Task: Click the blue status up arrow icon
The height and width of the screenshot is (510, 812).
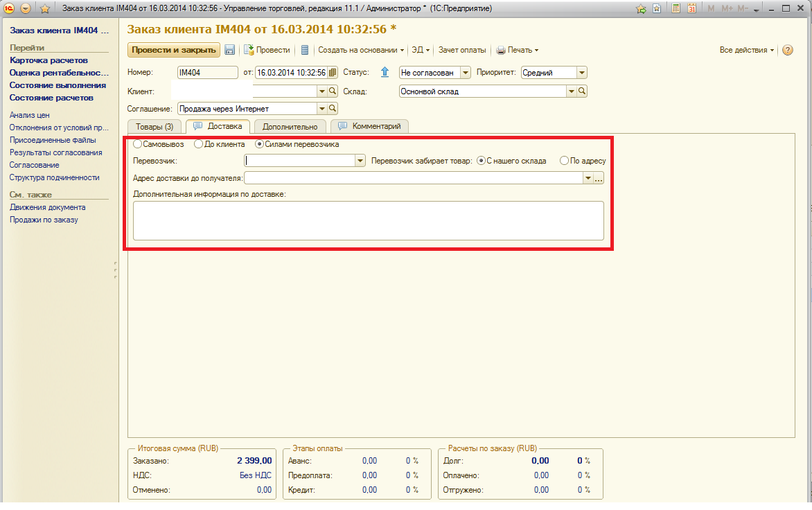Action: coord(385,72)
